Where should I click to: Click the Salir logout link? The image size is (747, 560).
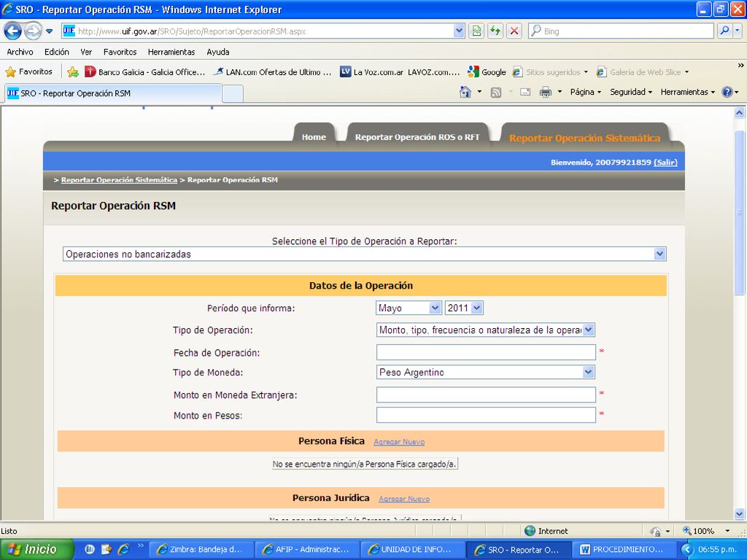click(x=665, y=163)
